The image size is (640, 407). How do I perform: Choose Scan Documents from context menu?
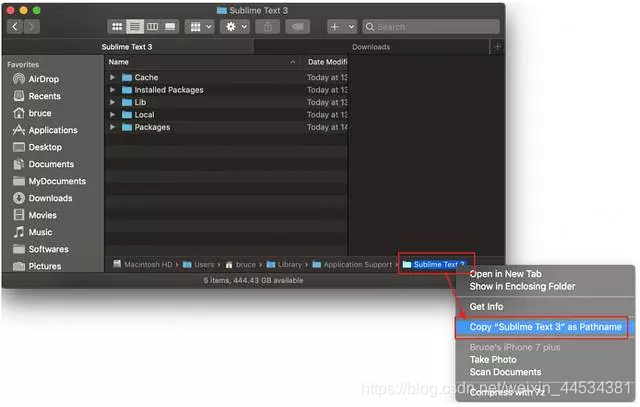[x=505, y=372]
